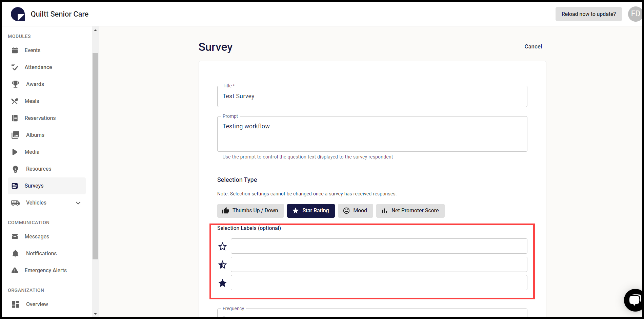Select Mood selection type

coord(356,211)
